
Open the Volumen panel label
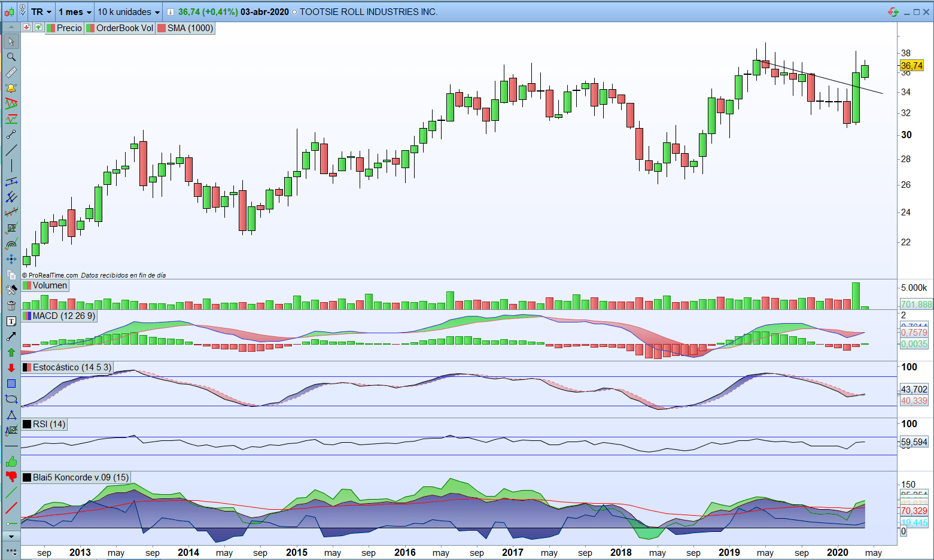45,285
